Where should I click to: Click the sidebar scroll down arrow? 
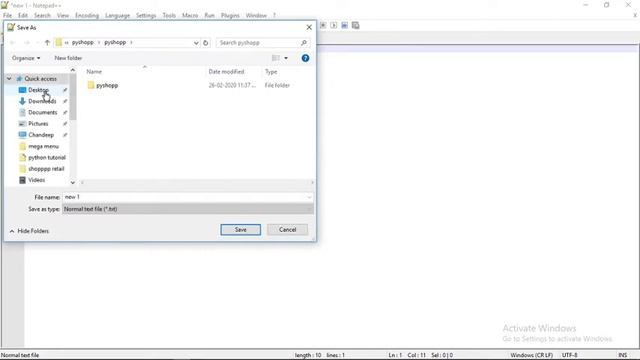click(73, 183)
